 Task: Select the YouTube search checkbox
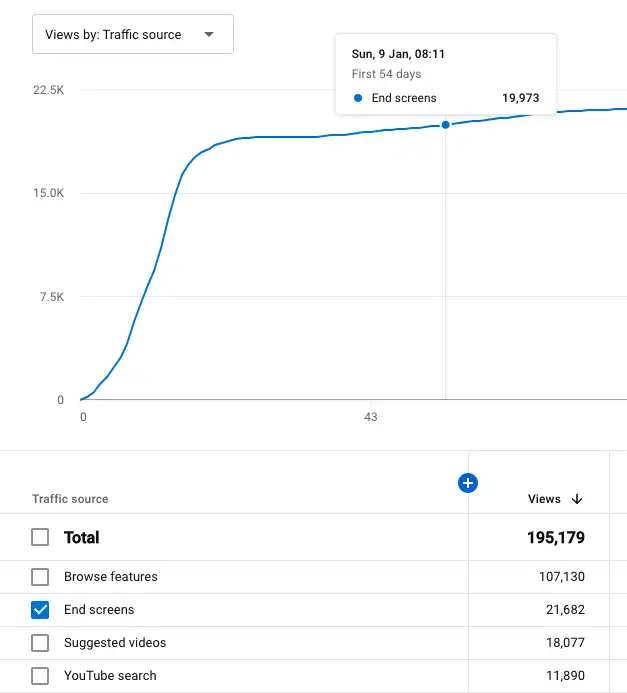(x=40, y=676)
